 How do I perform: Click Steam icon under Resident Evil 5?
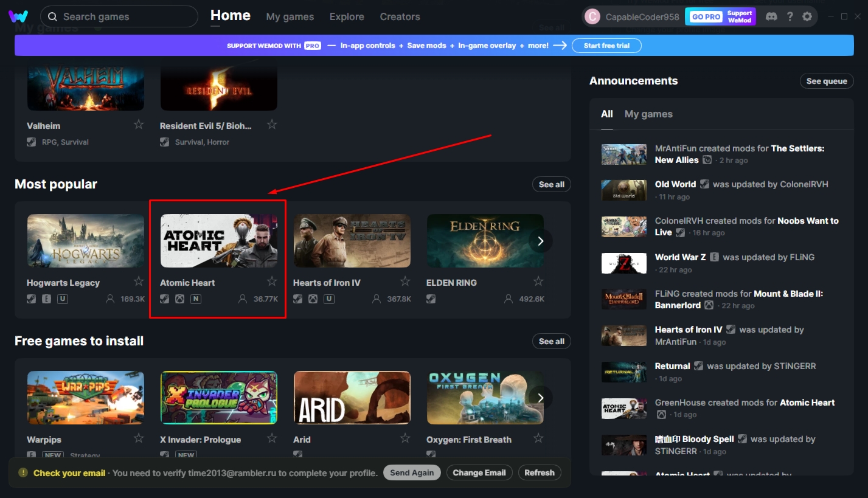pos(165,142)
